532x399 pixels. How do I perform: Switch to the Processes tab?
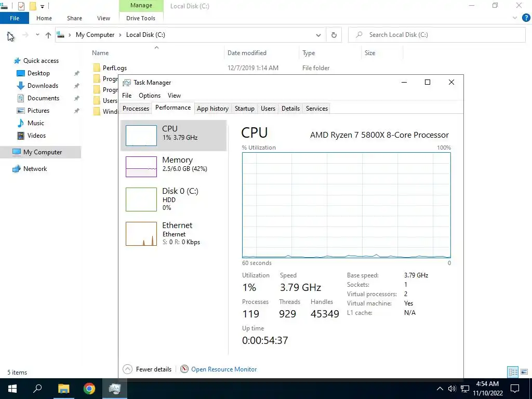(x=136, y=109)
